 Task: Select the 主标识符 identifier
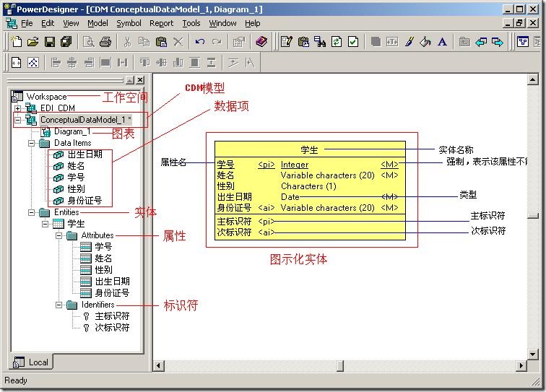point(112,316)
